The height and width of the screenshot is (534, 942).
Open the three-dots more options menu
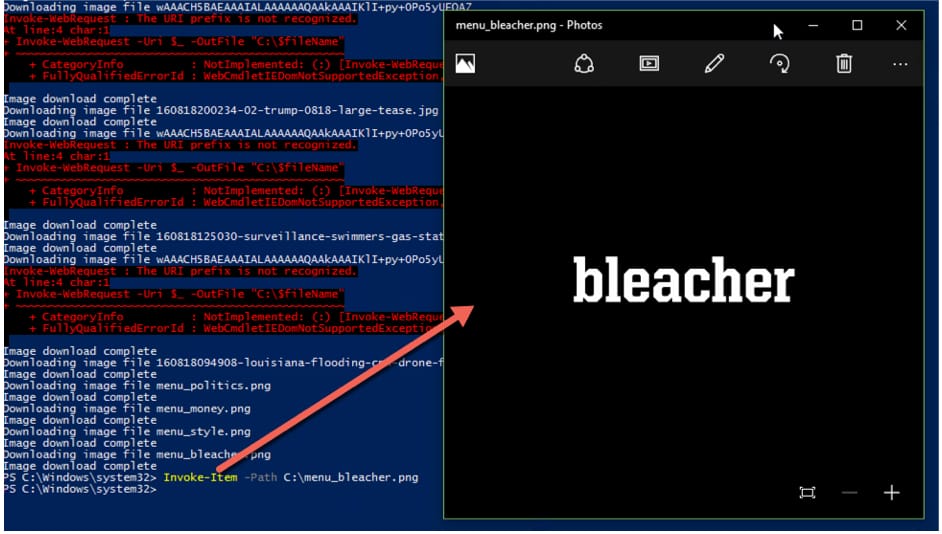900,64
